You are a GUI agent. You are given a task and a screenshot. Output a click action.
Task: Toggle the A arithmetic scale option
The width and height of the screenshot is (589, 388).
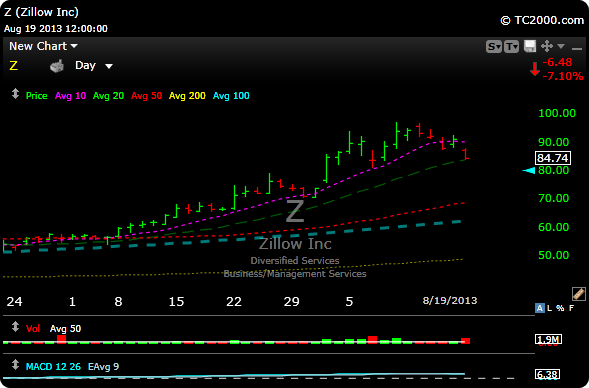coord(540,308)
